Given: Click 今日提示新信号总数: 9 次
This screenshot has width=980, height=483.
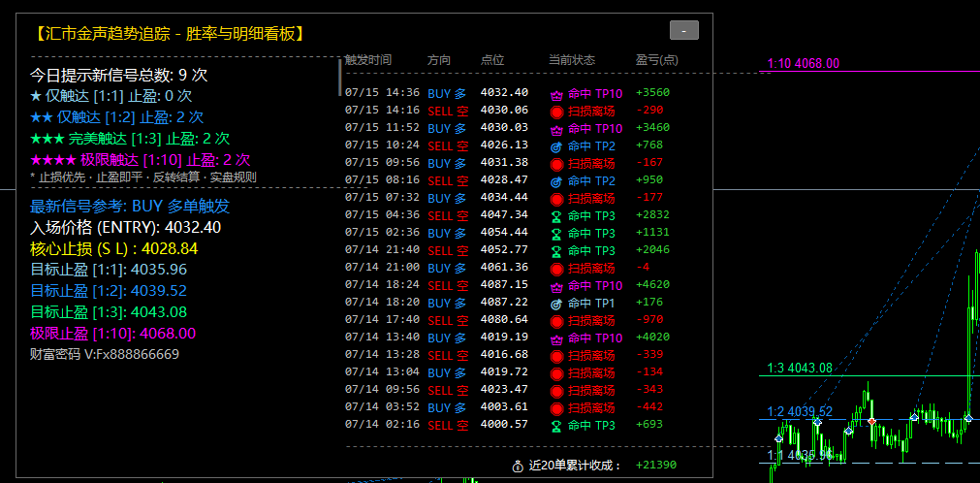Looking at the screenshot, I should (x=119, y=76).
